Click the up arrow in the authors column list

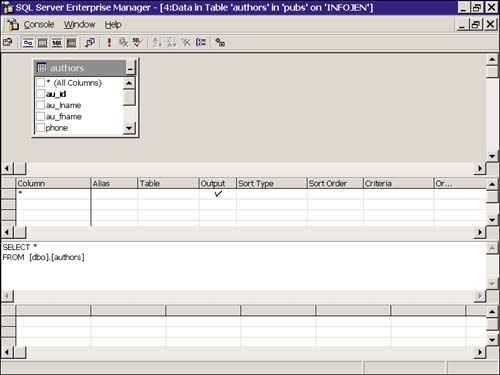coord(129,83)
